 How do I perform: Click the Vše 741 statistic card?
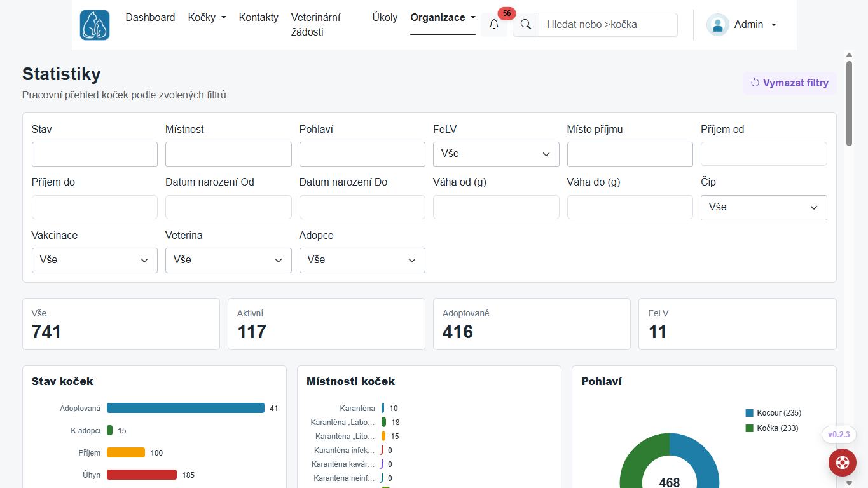(121, 324)
